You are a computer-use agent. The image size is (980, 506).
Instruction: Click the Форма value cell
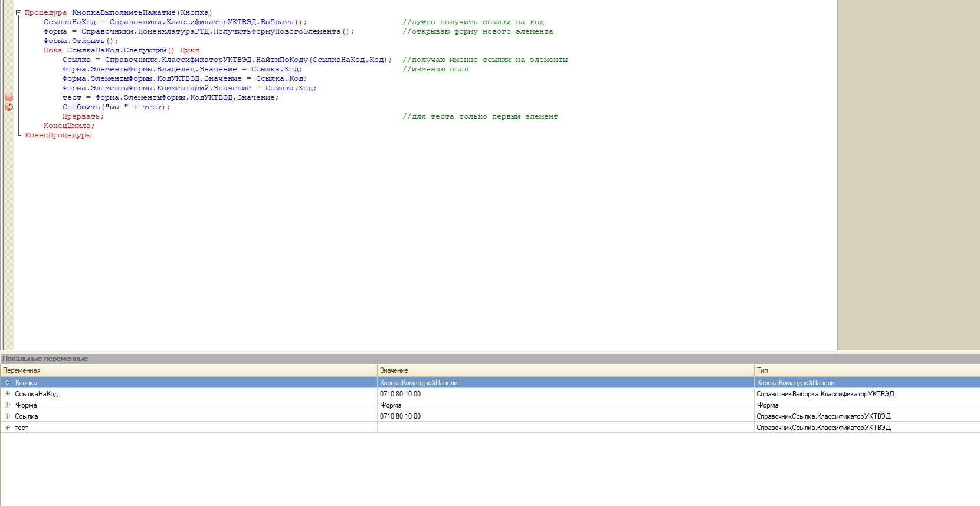[x=566, y=405]
